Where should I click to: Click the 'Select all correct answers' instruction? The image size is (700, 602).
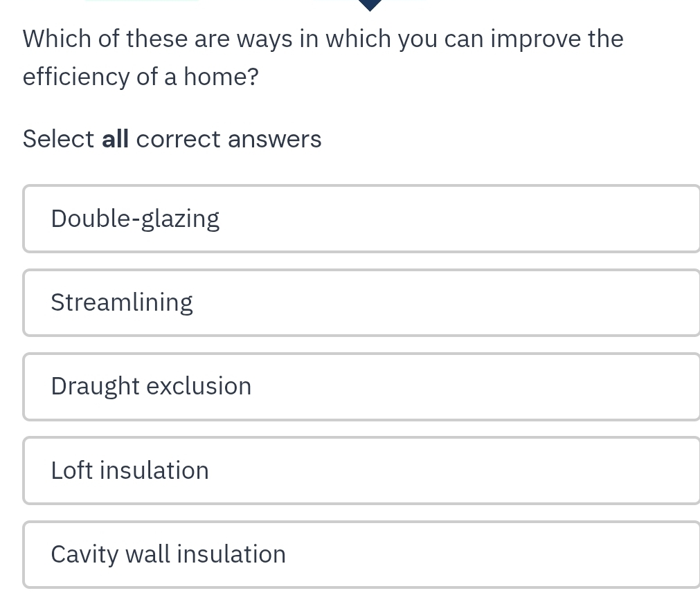[x=172, y=139]
